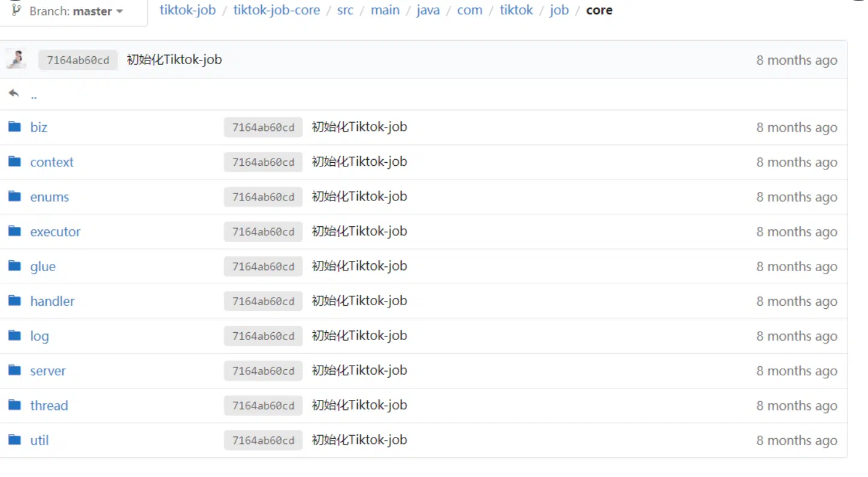Click the server folder icon
Image resolution: width=868 pixels, height=477 pixels.
tap(14, 370)
